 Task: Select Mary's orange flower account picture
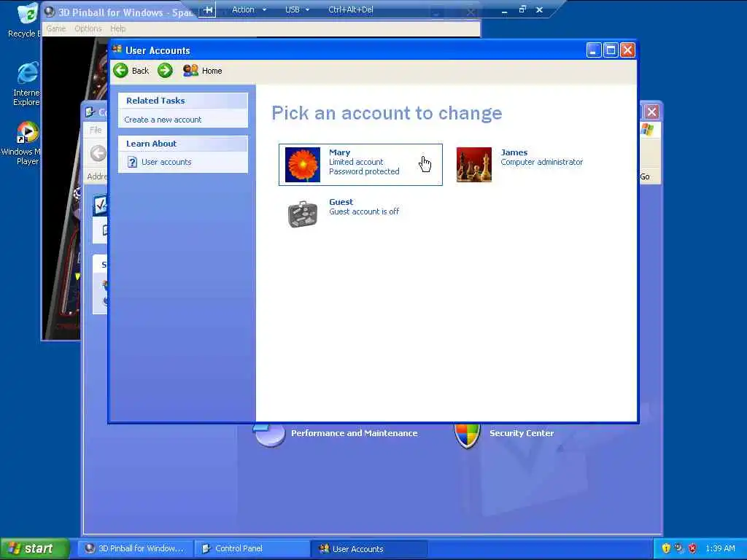(x=303, y=165)
